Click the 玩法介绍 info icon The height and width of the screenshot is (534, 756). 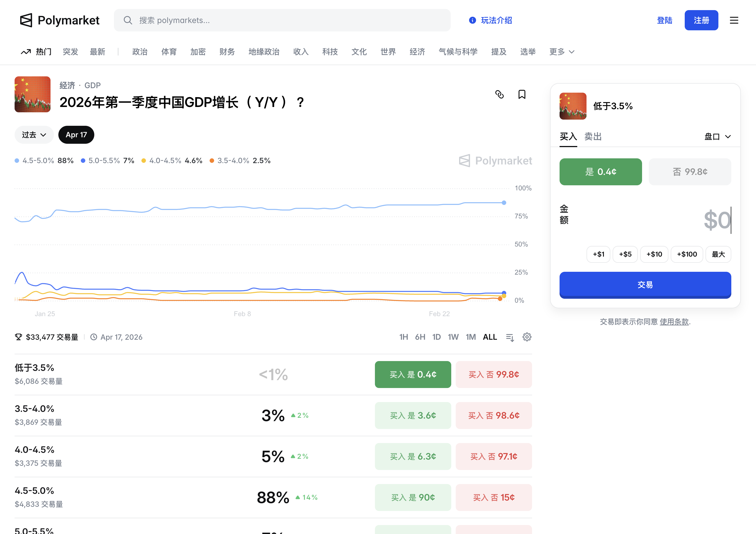(x=472, y=20)
